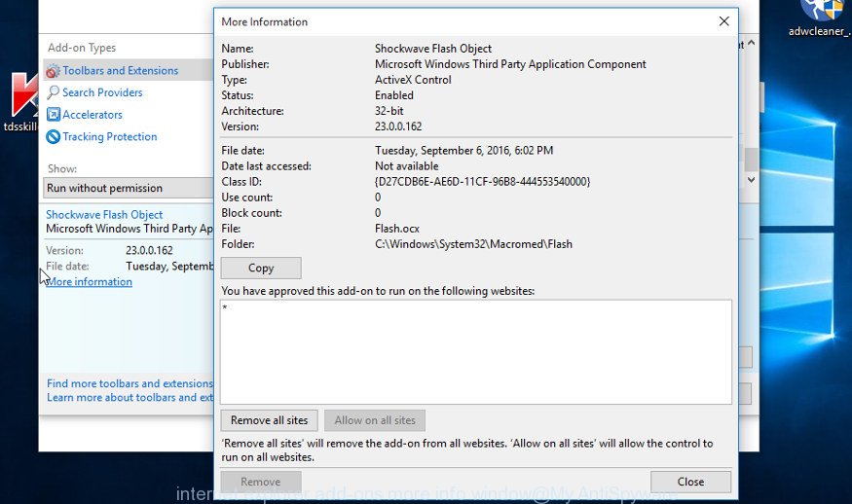The height and width of the screenshot is (504, 852).
Task: Click the version 23.0.0.162 in the Manage Add-ons pane
Action: click(149, 250)
